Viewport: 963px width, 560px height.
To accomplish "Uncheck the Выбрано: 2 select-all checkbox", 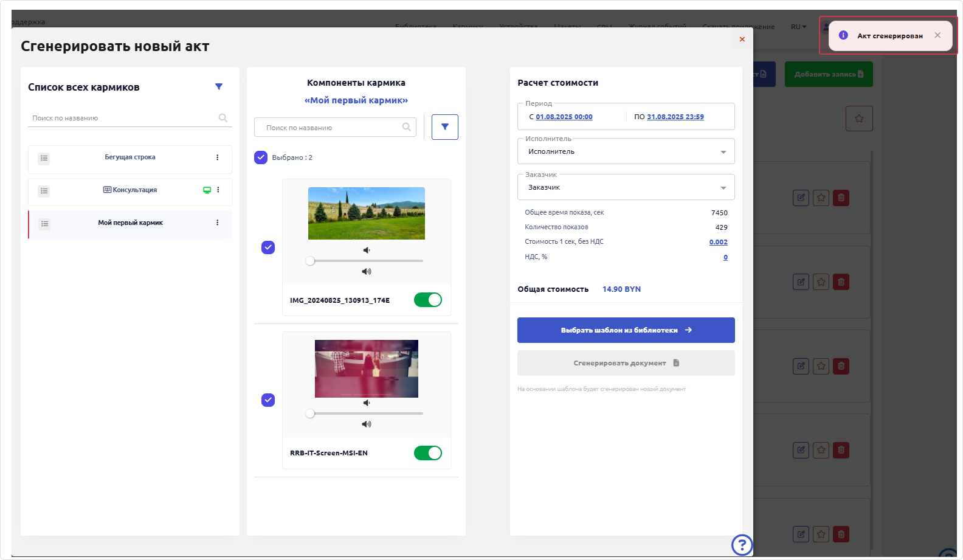I will 261,157.
